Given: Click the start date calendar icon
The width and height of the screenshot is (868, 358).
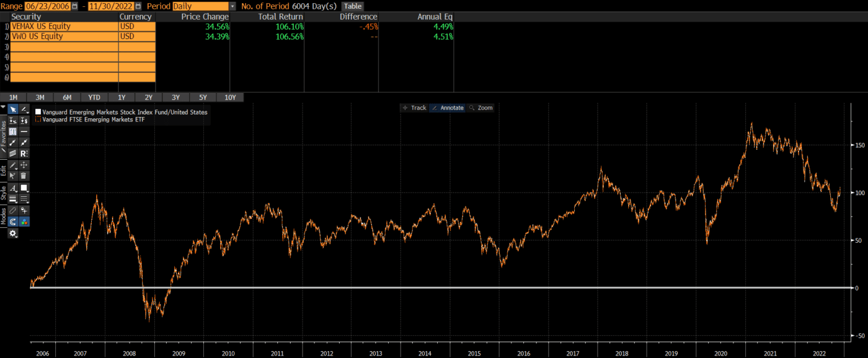Looking at the screenshot, I should point(75,6).
